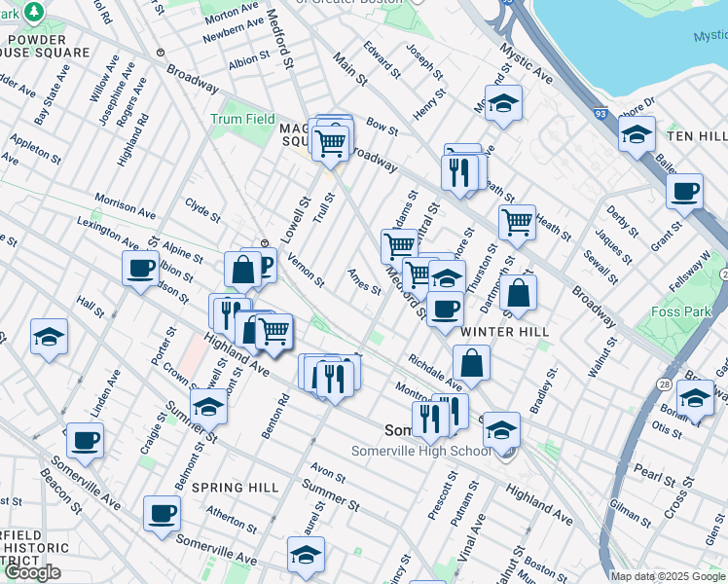Select the coffee cup marker near Grant St

click(685, 190)
